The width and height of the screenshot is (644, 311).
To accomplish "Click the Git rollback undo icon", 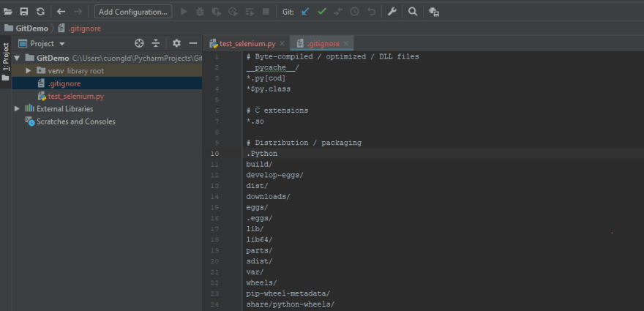I will [x=371, y=12].
